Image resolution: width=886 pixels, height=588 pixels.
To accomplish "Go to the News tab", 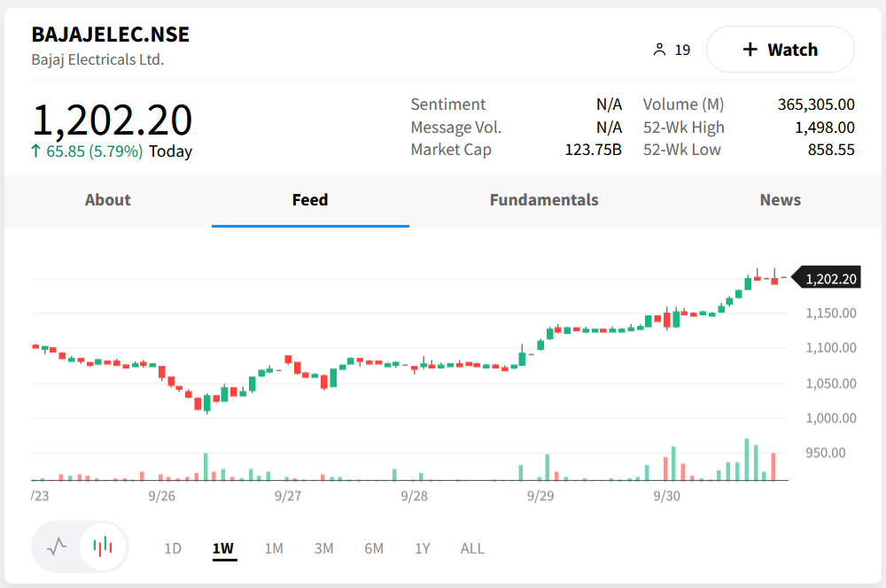I will pyautogui.click(x=780, y=200).
